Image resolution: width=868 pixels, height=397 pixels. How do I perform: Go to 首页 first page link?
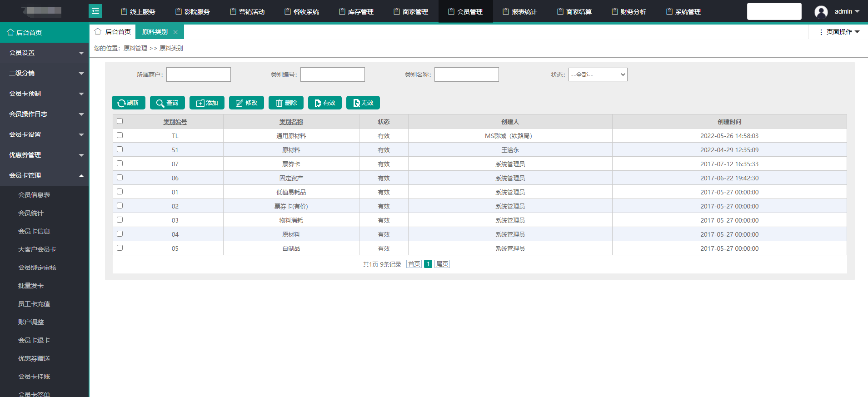(x=414, y=264)
